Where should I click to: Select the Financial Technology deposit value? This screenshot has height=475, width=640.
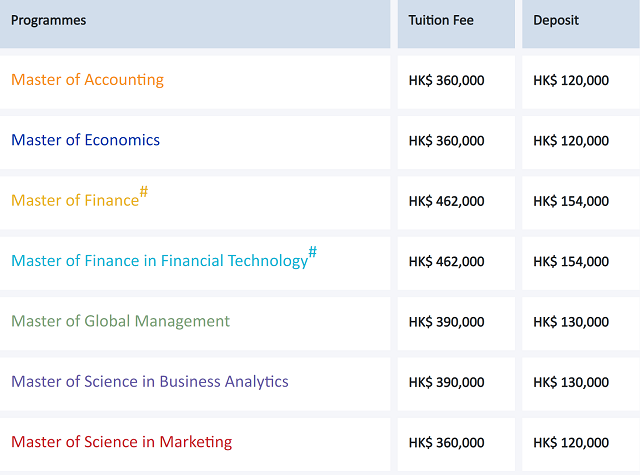571,262
